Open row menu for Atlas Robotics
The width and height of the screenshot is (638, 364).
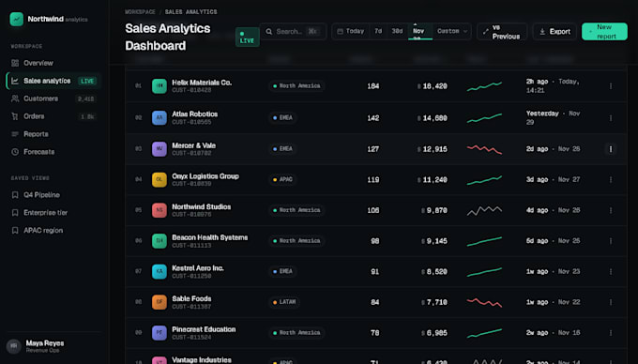click(x=611, y=118)
